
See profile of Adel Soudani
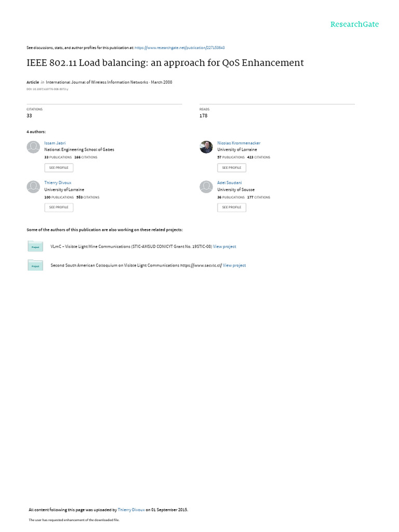[232, 207]
